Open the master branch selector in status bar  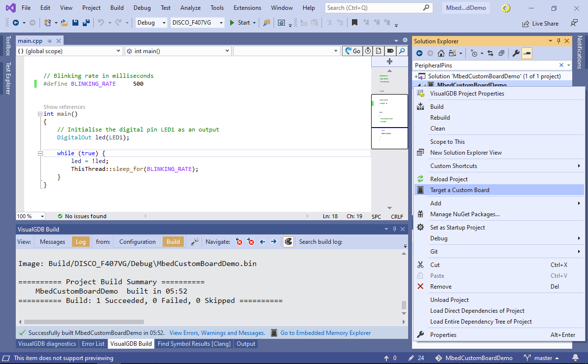point(542,358)
